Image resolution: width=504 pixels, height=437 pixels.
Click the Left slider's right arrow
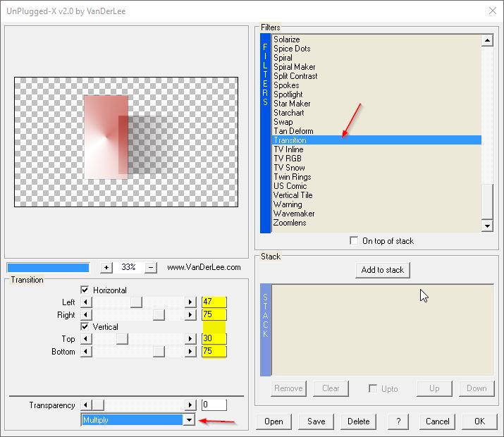(190, 302)
